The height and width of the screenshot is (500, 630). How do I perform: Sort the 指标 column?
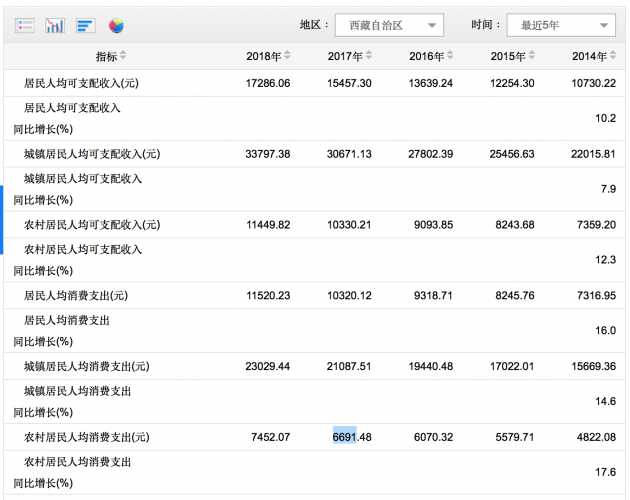click(123, 55)
